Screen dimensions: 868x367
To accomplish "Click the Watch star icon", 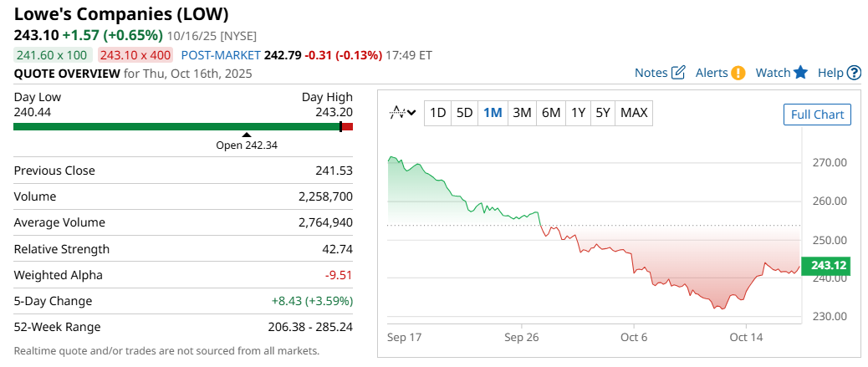I will pyautogui.click(x=800, y=73).
